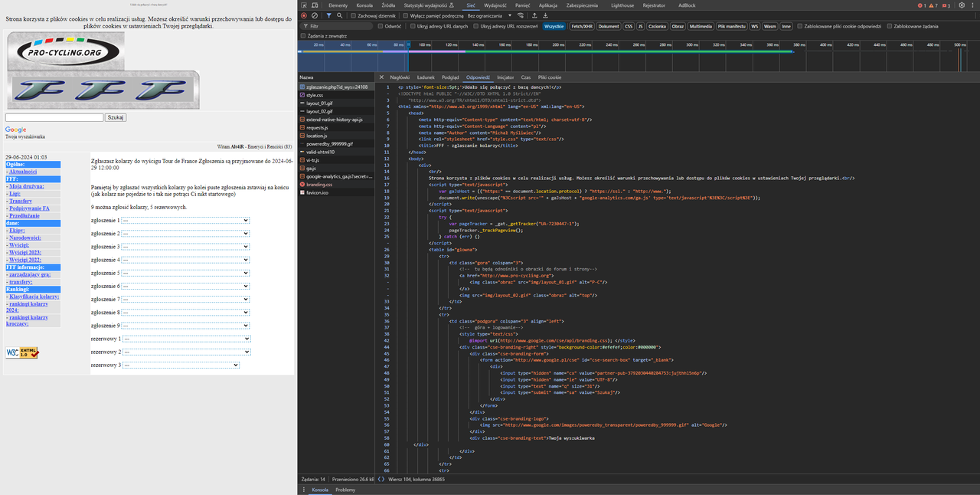Open the Transfery sidebar link
Screen dimensions: 980x495
(x=20, y=201)
